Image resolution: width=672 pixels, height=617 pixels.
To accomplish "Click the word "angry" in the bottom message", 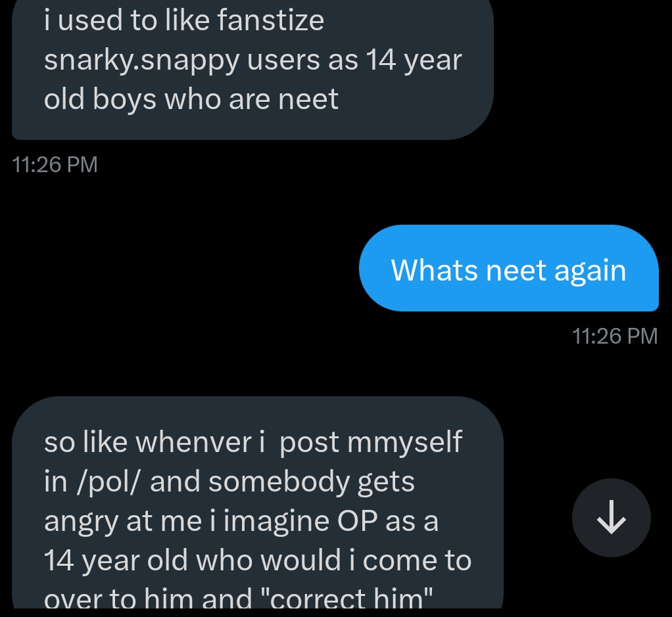I will [82, 522].
